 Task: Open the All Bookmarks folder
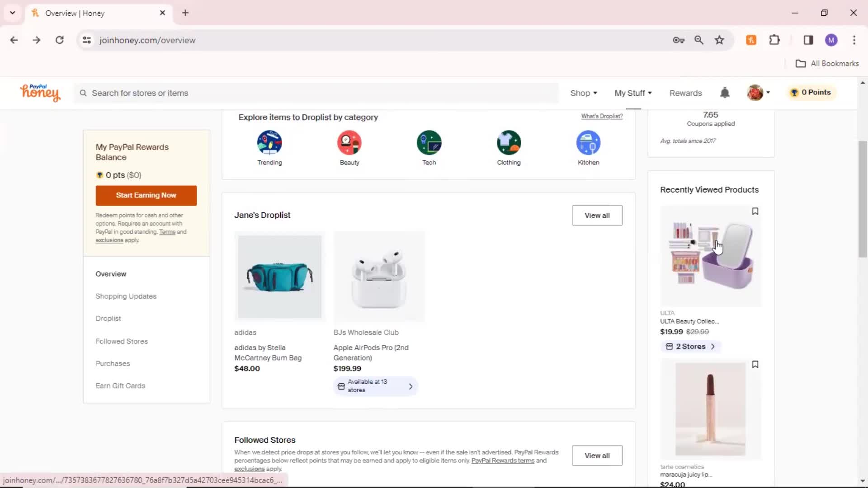[827, 63]
